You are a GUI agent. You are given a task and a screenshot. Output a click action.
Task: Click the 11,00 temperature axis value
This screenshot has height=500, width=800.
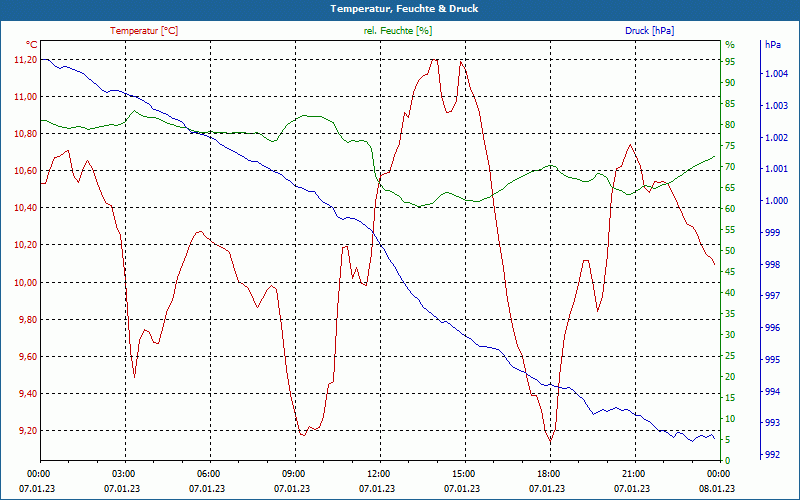(28, 97)
